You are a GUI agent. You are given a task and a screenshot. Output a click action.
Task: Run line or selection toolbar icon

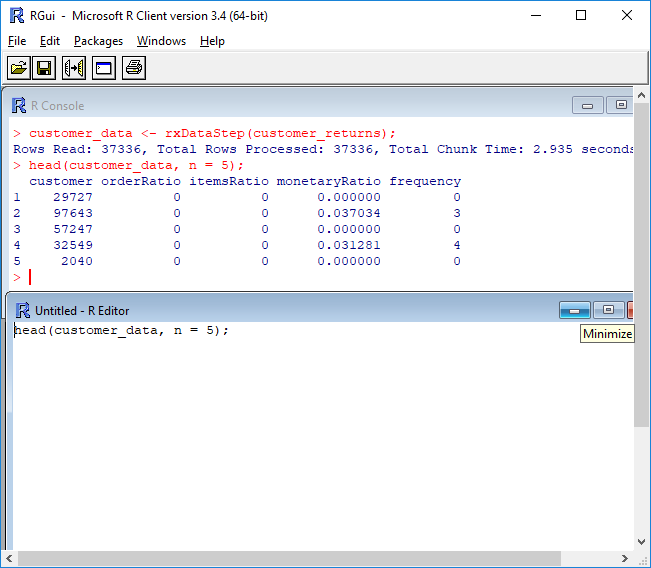click(74, 68)
